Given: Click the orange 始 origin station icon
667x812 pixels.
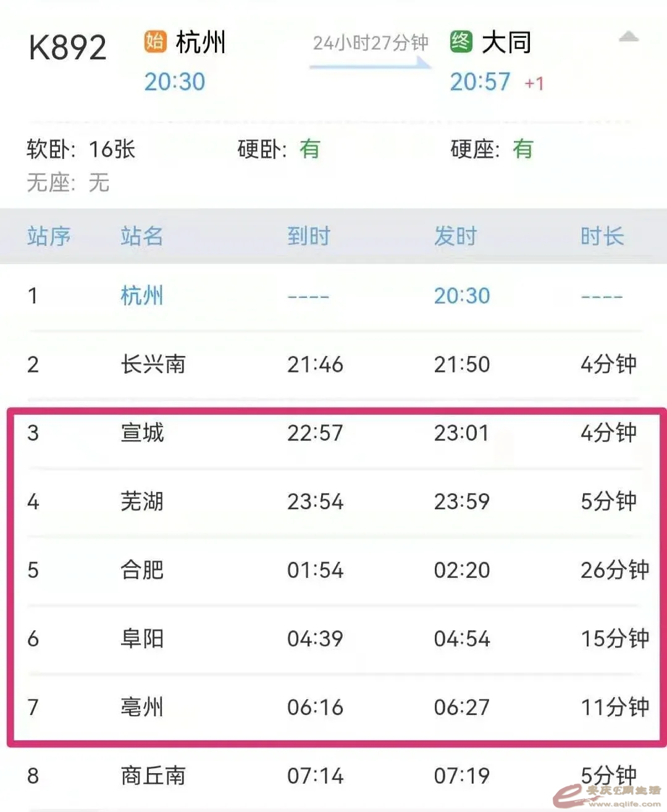Looking at the screenshot, I should click(154, 42).
